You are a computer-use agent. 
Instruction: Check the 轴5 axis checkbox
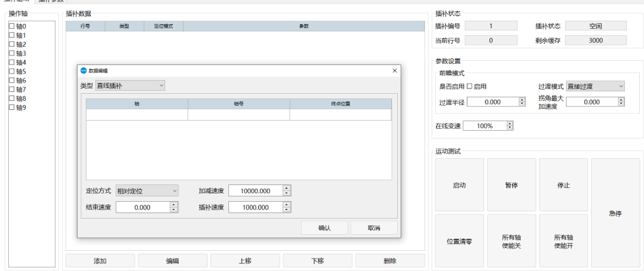pyautogui.click(x=12, y=72)
